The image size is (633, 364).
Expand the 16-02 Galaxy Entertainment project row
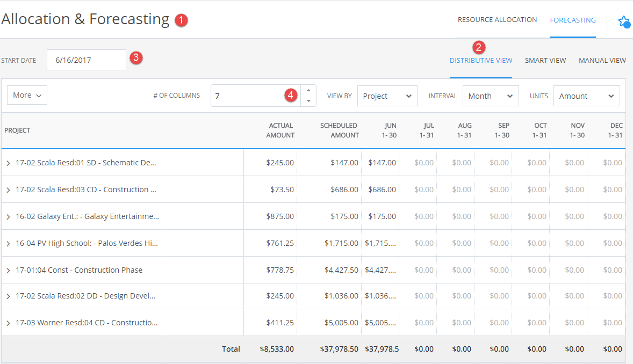(8, 216)
